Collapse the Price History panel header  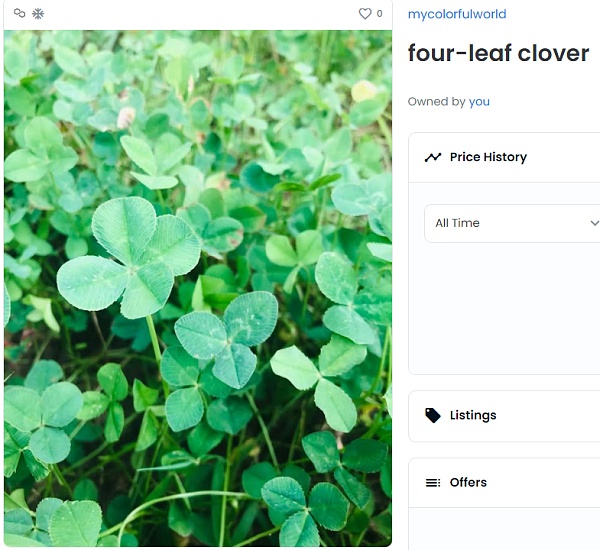pyautogui.click(x=504, y=157)
